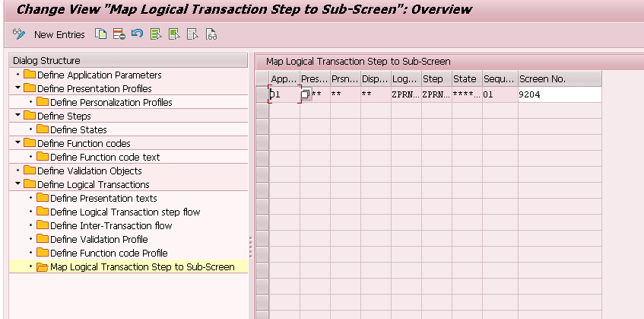Toggle Display/Change mode with pencil-glasses icon
The height and width of the screenshot is (319, 644).
pos(19,34)
